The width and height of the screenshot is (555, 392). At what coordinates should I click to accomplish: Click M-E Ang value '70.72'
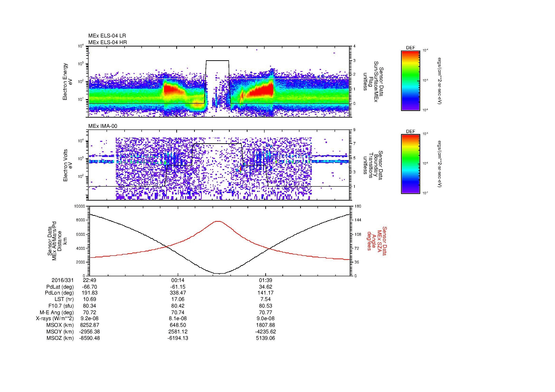click(x=90, y=313)
